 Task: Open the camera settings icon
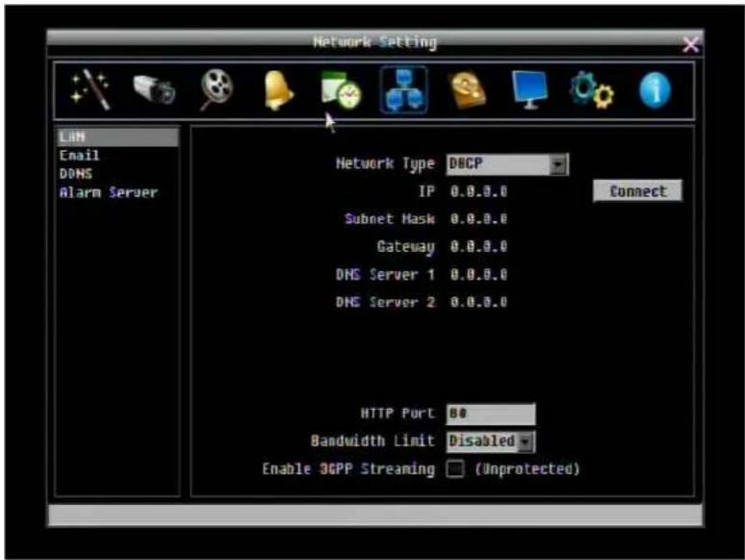(154, 89)
